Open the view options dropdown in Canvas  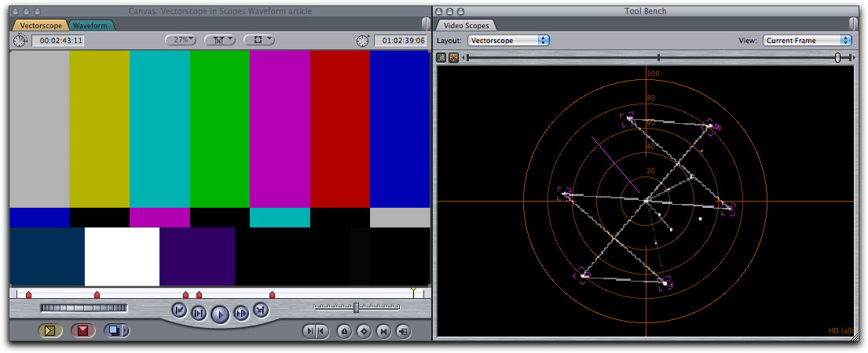(x=259, y=40)
